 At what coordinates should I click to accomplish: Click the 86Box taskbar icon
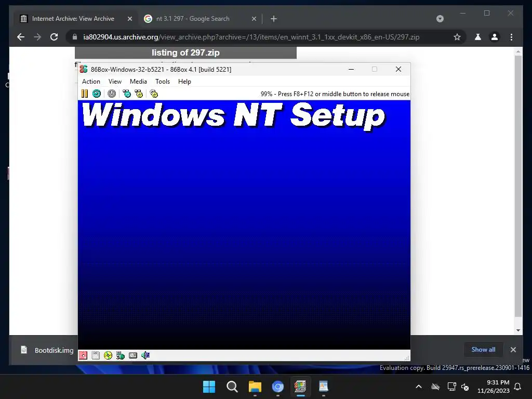300,387
